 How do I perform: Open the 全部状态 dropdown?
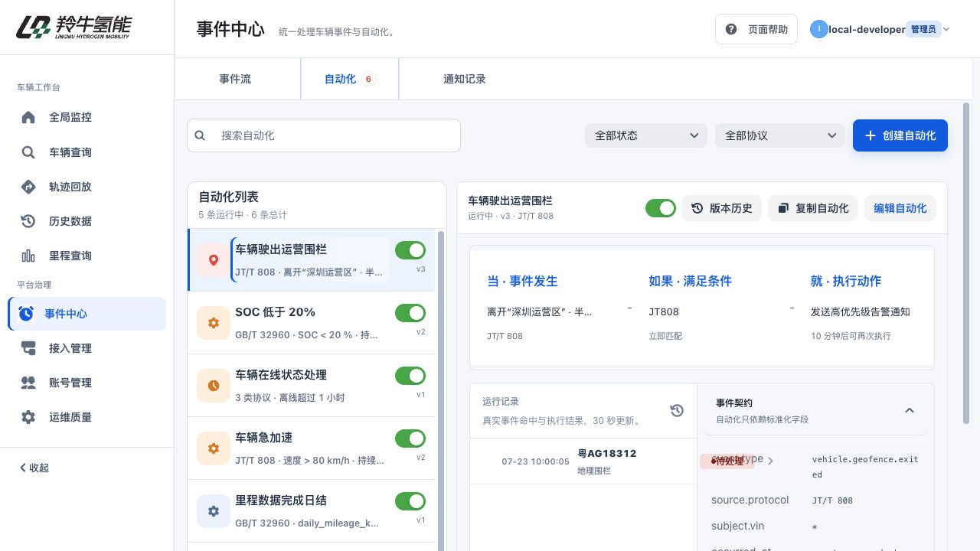point(646,135)
